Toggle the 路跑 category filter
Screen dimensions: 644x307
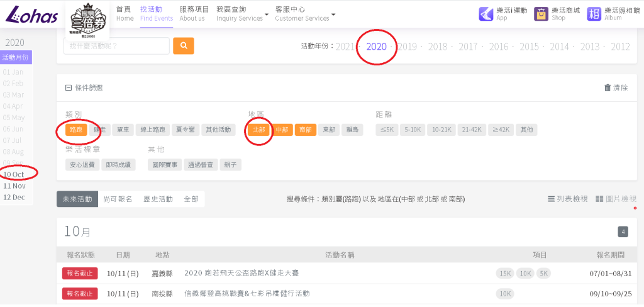(x=76, y=130)
